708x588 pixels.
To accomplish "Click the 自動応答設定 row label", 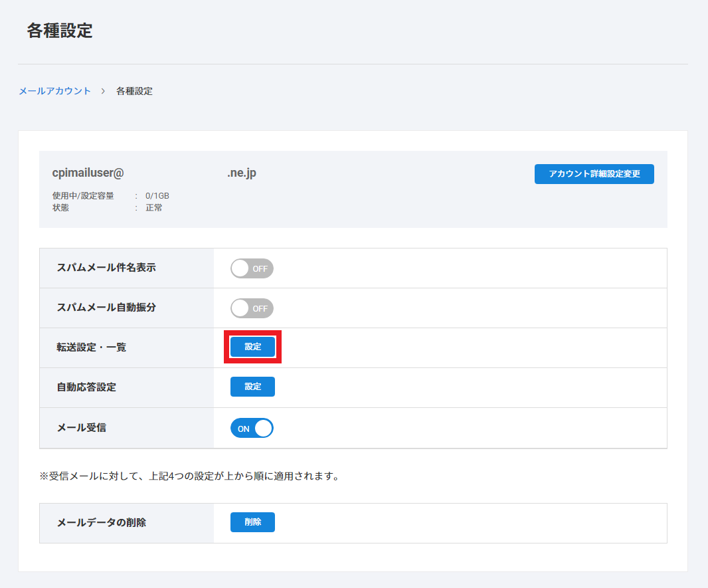I will (86, 387).
